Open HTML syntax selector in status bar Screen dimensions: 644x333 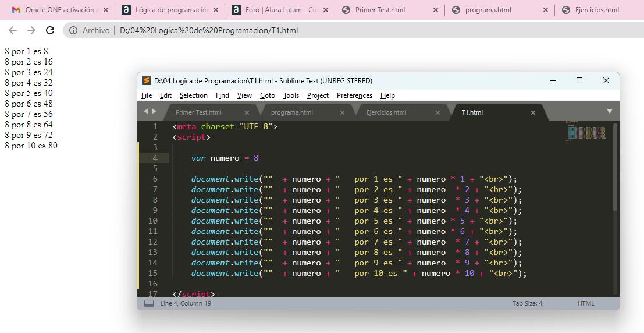coord(586,303)
